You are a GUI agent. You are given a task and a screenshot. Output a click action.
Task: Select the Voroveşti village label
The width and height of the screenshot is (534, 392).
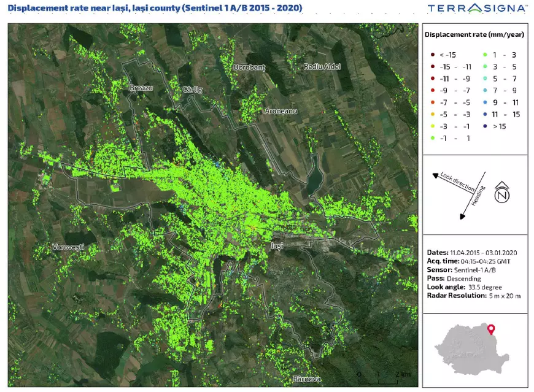click(68, 246)
